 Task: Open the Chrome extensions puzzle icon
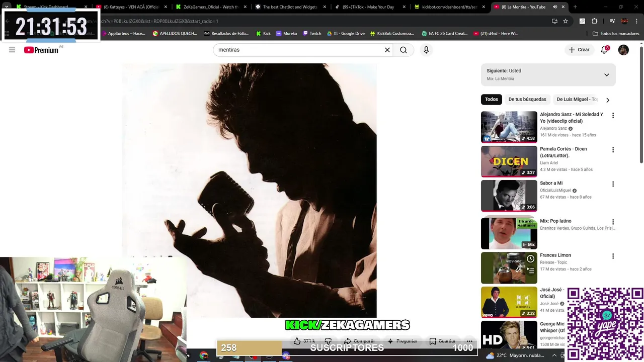[x=595, y=21]
